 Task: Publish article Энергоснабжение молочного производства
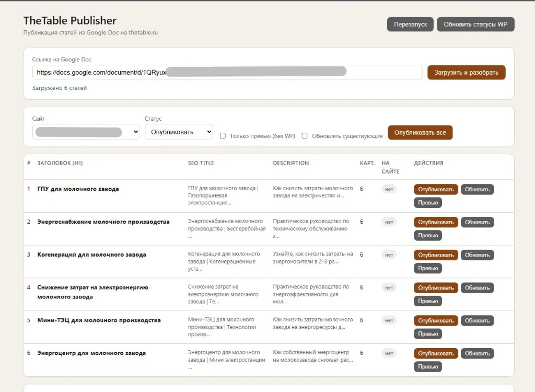pos(436,222)
